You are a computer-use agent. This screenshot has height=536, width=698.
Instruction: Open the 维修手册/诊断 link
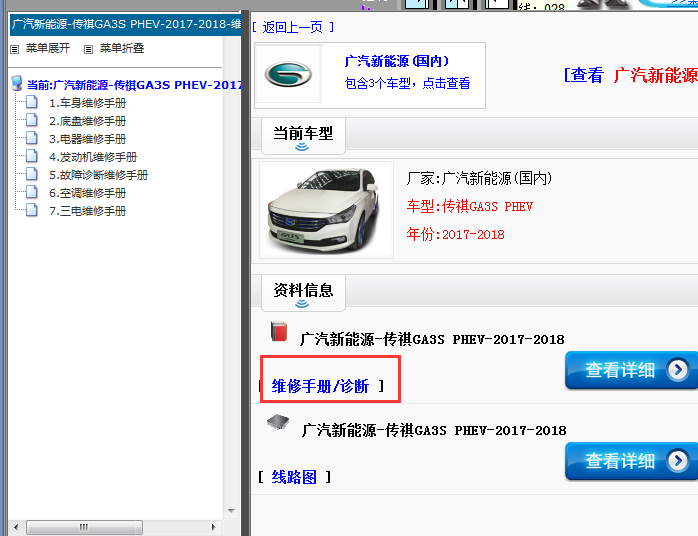pyautogui.click(x=320, y=386)
